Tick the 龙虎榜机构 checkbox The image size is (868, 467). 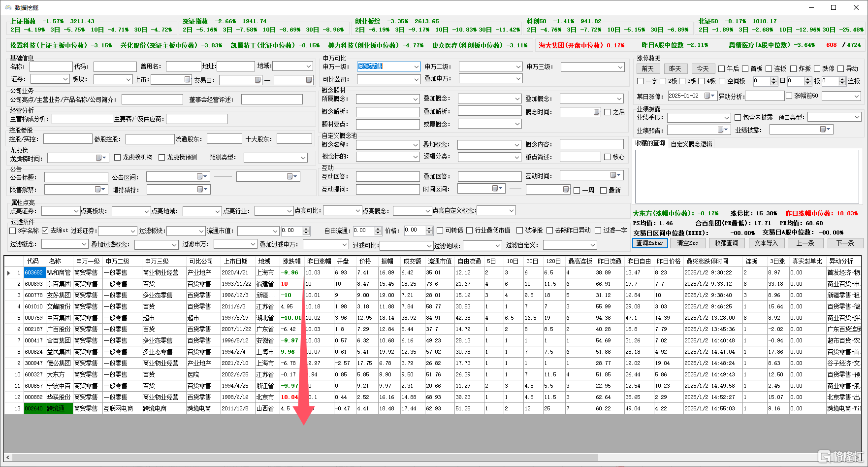click(x=117, y=157)
